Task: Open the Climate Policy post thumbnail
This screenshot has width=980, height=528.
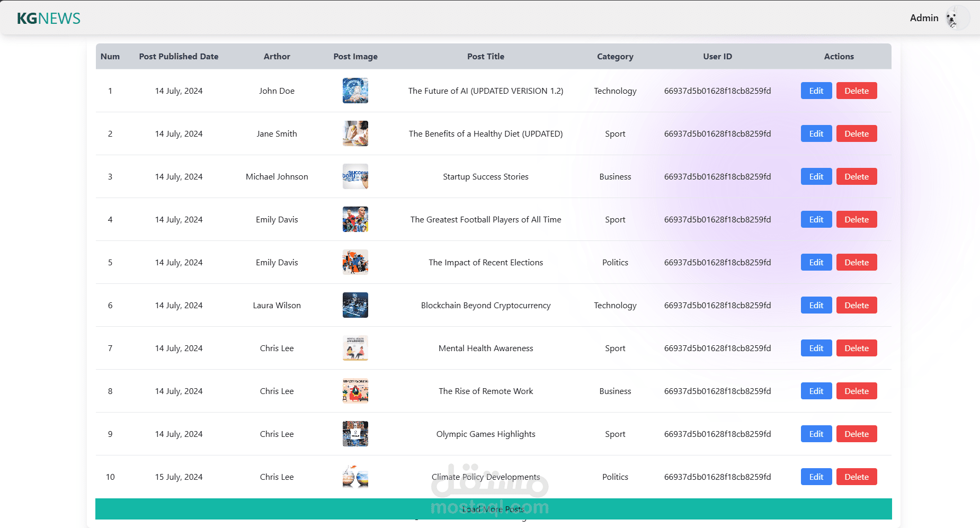Action: tap(355, 477)
